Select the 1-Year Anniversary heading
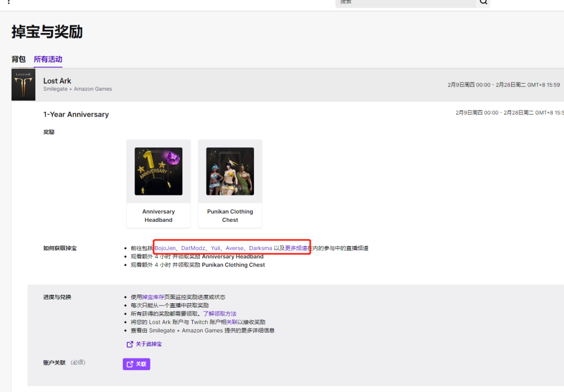The width and height of the screenshot is (564, 392). click(76, 115)
